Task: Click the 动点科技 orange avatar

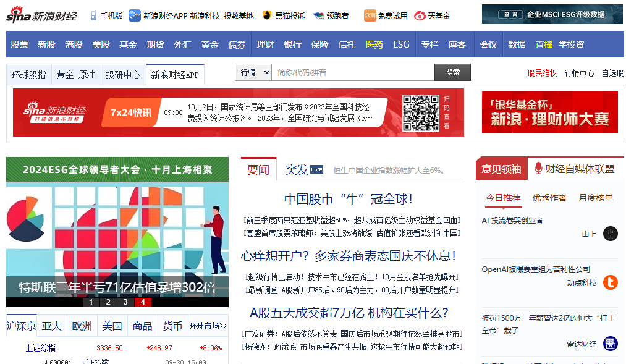Action: click(x=610, y=282)
